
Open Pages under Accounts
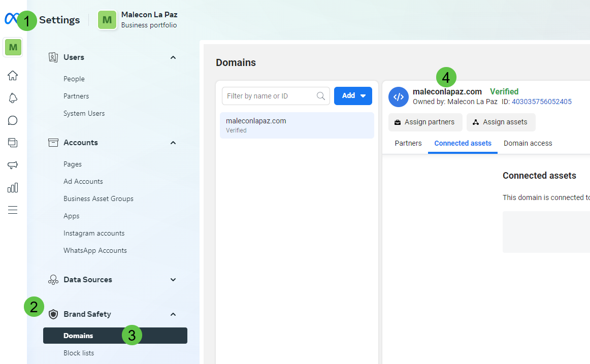(x=73, y=164)
